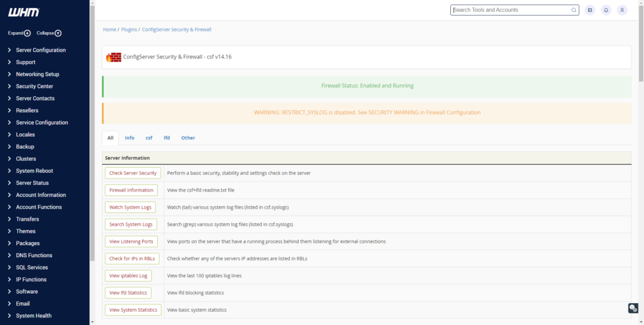Screen dimensions: 644x325
Task: Click the RESTRICT_SYSLOG warning banner
Action: (x=367, y=113)
